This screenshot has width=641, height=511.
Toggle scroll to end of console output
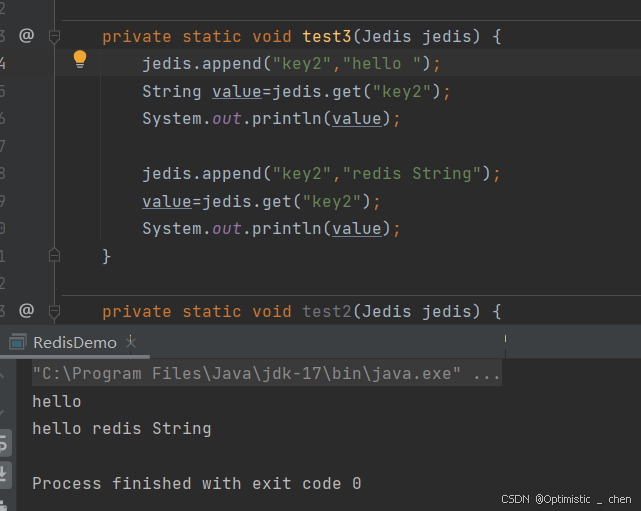[5, 473]
